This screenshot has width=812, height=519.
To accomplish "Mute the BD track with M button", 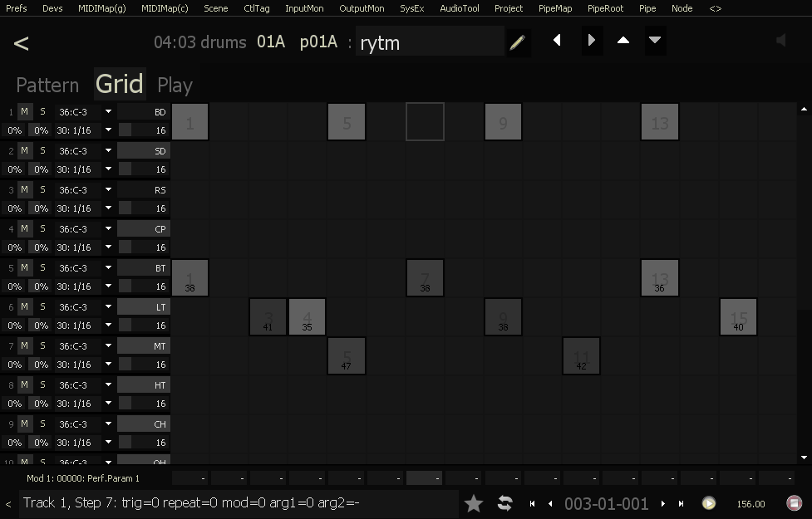I will tap(25, 111).
